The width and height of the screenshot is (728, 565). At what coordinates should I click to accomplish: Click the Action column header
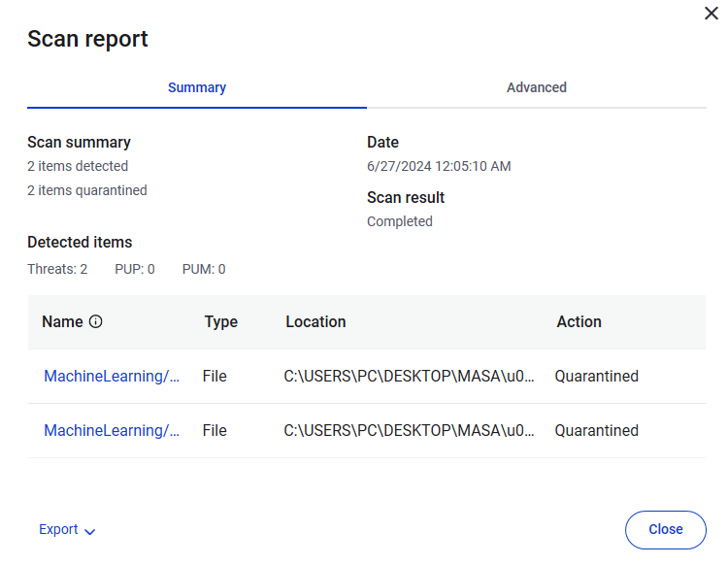pos(579,322)
